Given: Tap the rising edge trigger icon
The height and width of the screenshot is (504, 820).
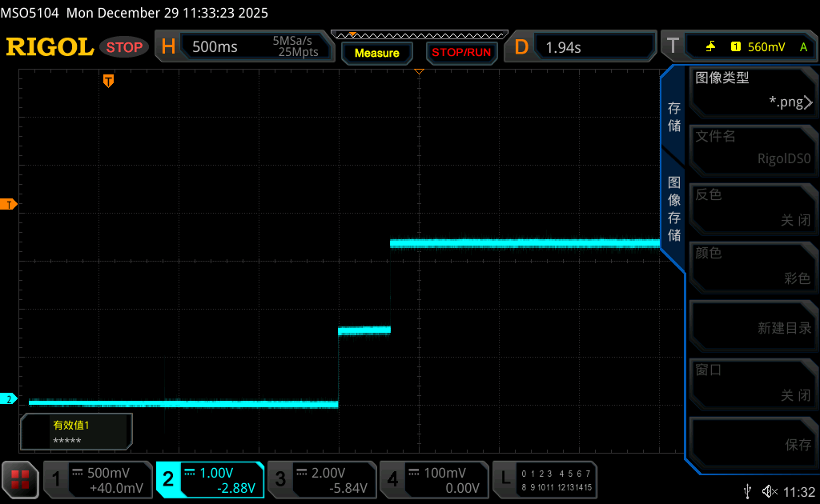Looking at the screenshot, I should tap(710, 47).
